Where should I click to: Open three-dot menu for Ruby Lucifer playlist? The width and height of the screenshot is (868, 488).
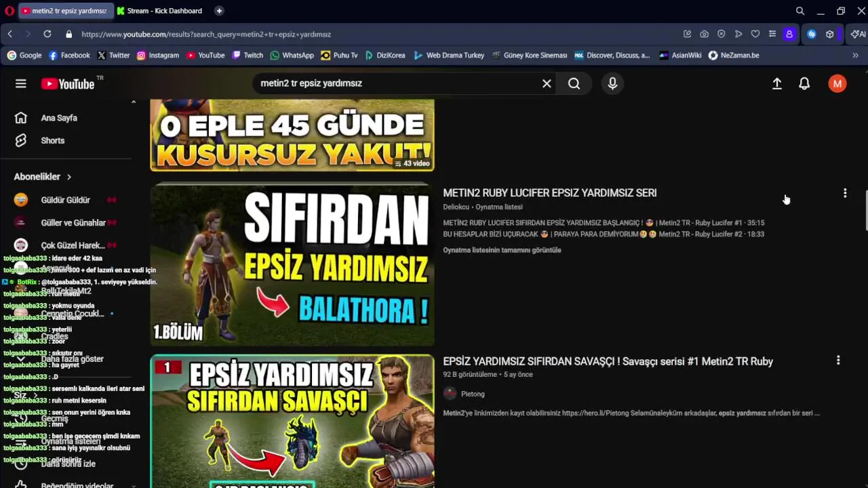845,193
